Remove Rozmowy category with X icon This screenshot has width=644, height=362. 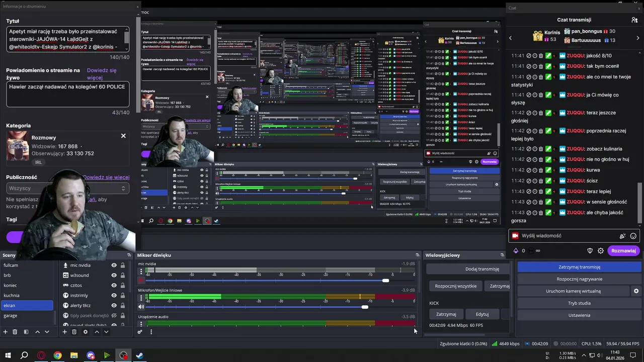[x=123, y=136]
